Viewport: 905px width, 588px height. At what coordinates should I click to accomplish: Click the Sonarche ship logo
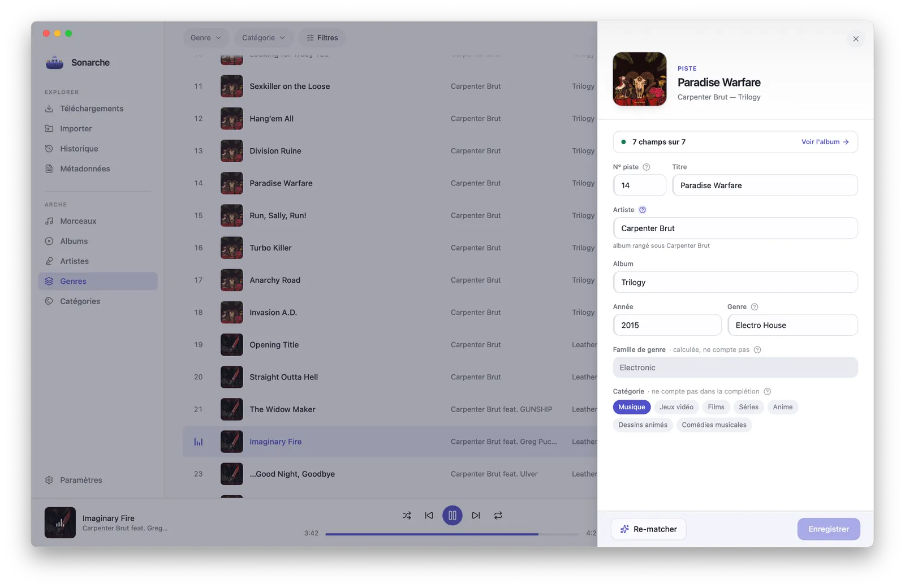(54, 63)
